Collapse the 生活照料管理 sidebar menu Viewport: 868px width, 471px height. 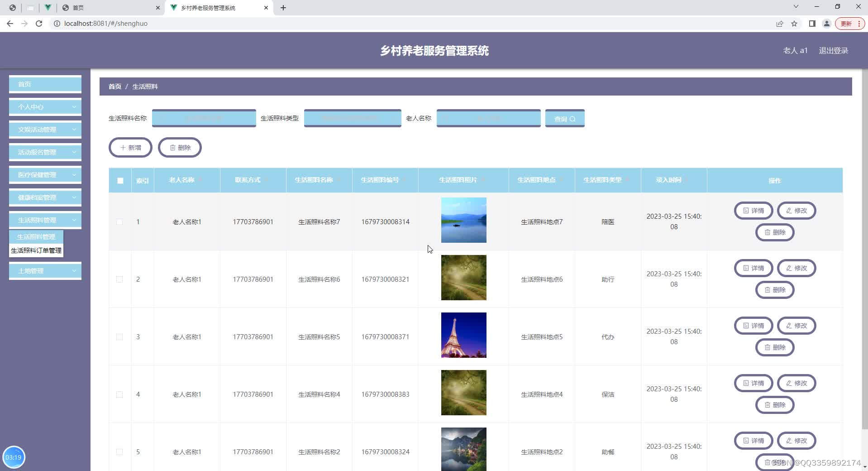[45, 220]
